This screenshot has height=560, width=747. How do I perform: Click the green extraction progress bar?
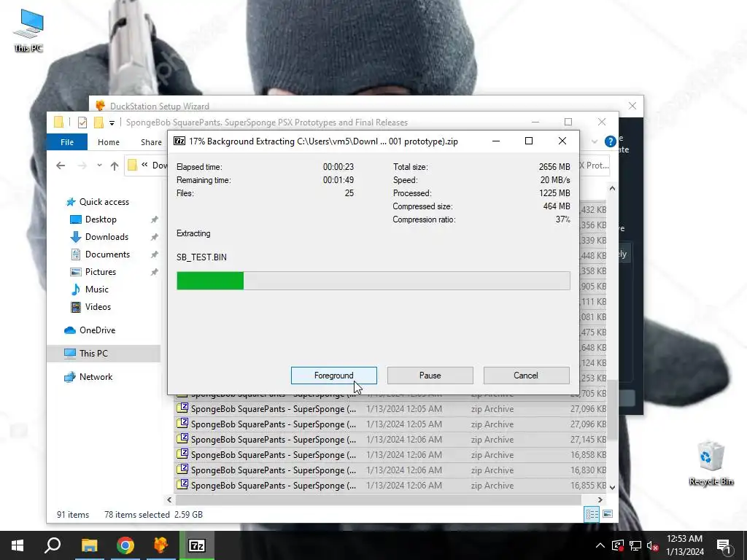373,281
